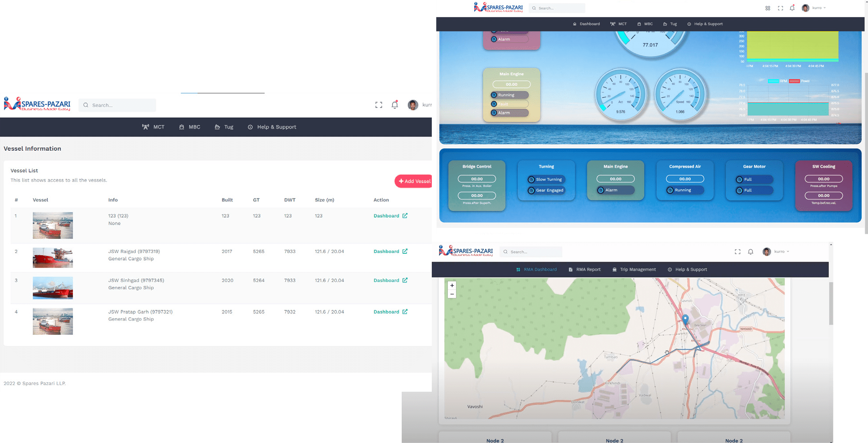Image resolution: width=868 pixels, height=443 pixels.
Task: Toggle Alarm indicator in yellow Main Engine card
Action: [510, 113]
